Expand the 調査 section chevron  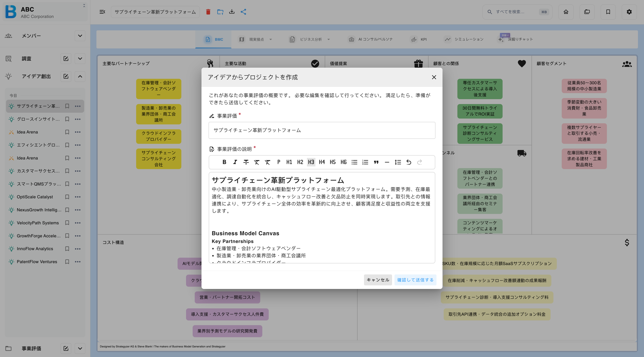(x=80, y=59)
